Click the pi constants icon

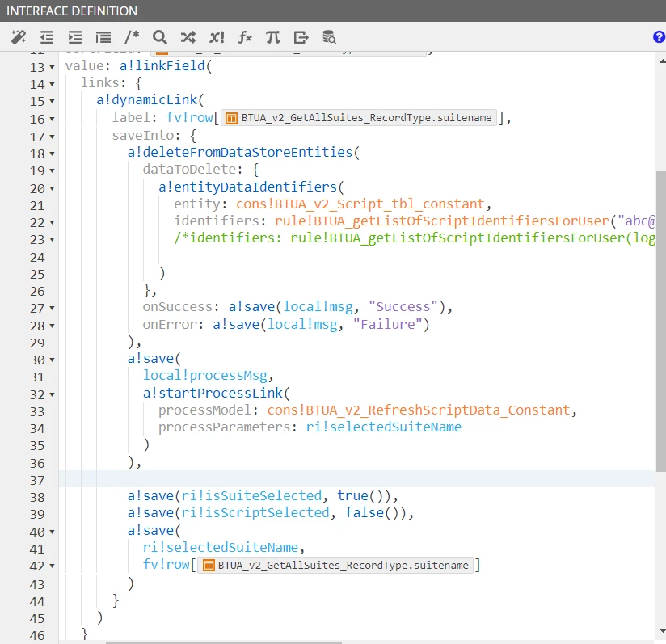tap(273, 37)
